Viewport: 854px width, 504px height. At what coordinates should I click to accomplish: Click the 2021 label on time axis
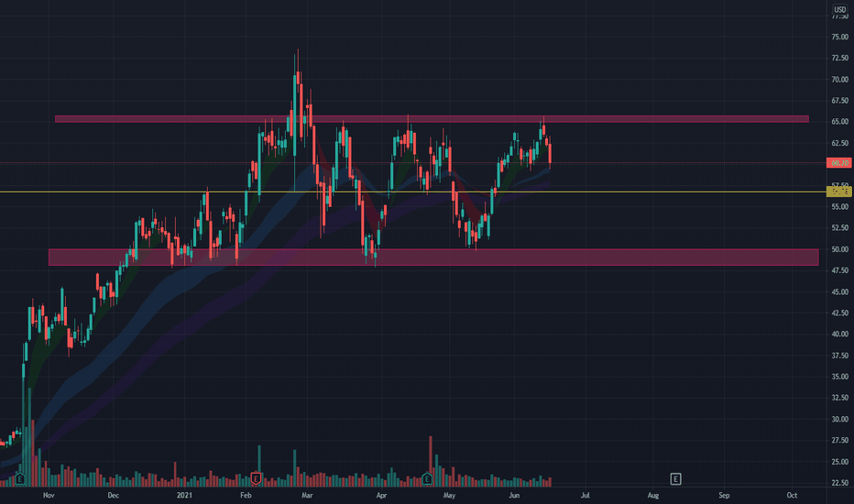point(184,496)
